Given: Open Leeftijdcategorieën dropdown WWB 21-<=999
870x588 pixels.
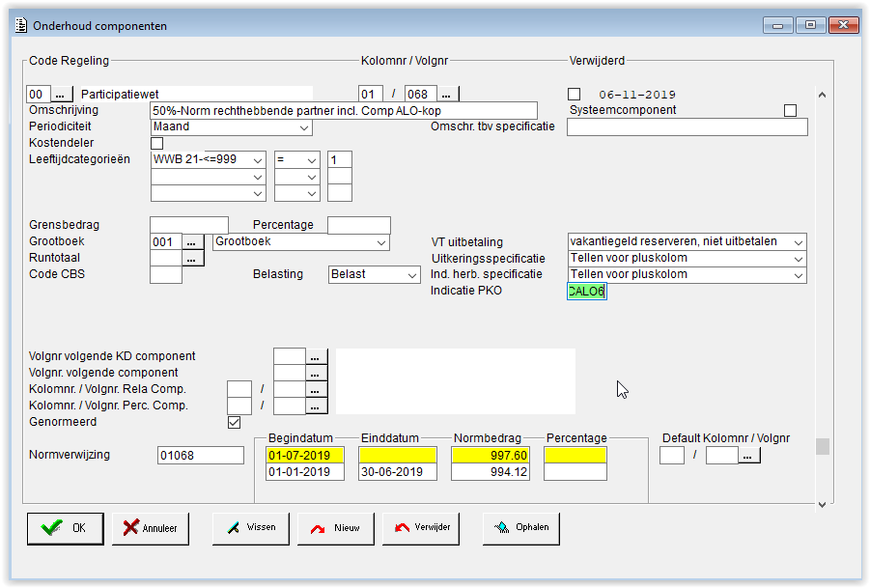Looking at the screenshot, I should tap(208, 159).
